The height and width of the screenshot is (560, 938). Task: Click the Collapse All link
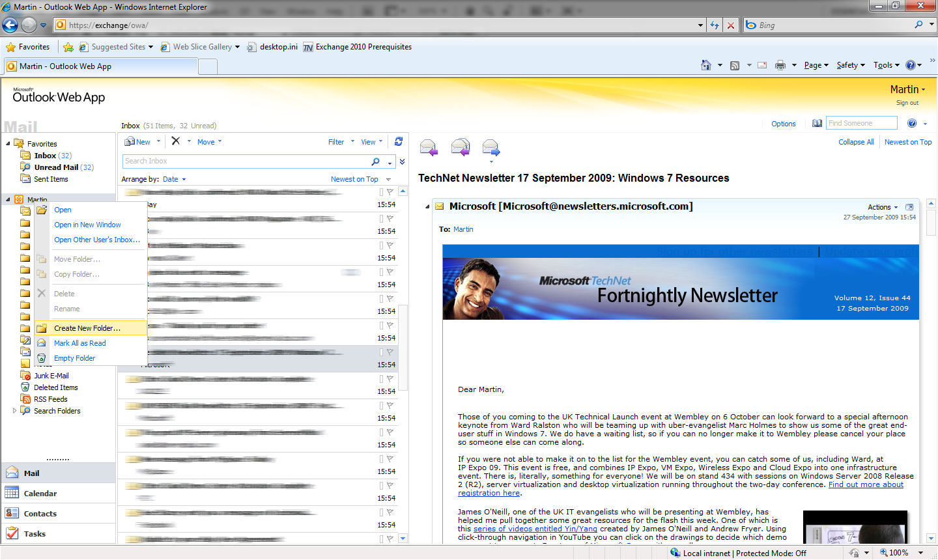tap(856, 142)
